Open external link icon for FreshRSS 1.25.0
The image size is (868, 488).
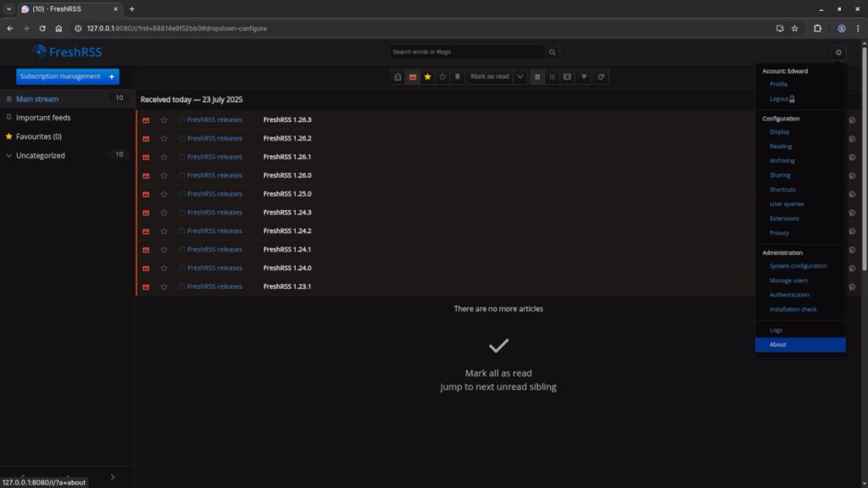point(852,194)
